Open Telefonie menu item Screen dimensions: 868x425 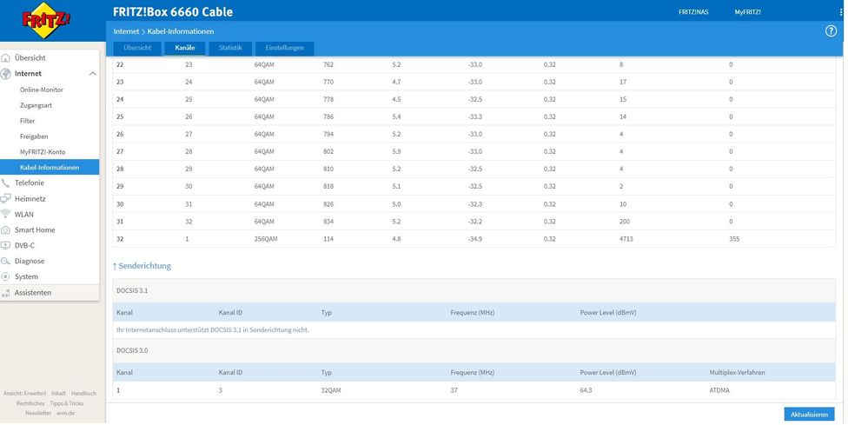pos(30,183)
